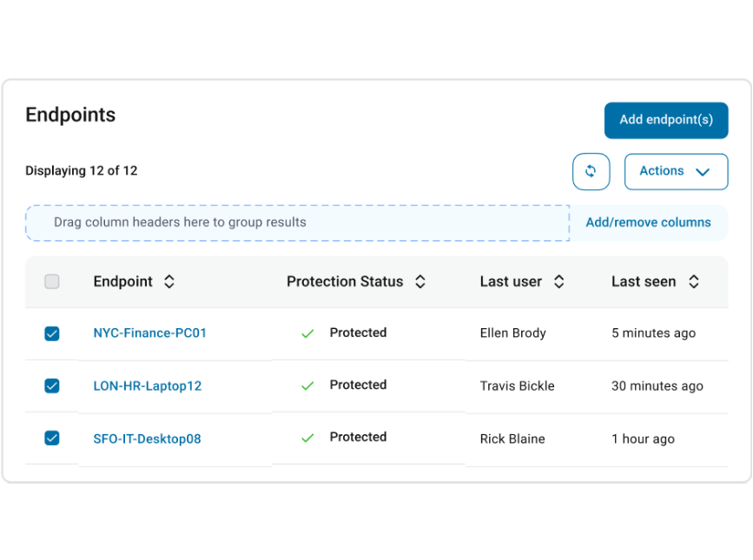Click the Endpoint column sort arrows
This screenshot has height=560, width=753.
169,281
